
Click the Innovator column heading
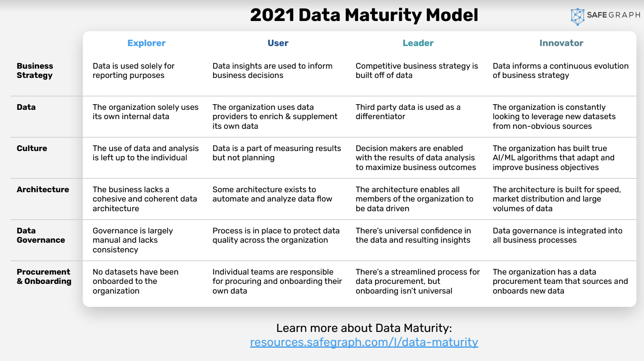coord(561,43)
